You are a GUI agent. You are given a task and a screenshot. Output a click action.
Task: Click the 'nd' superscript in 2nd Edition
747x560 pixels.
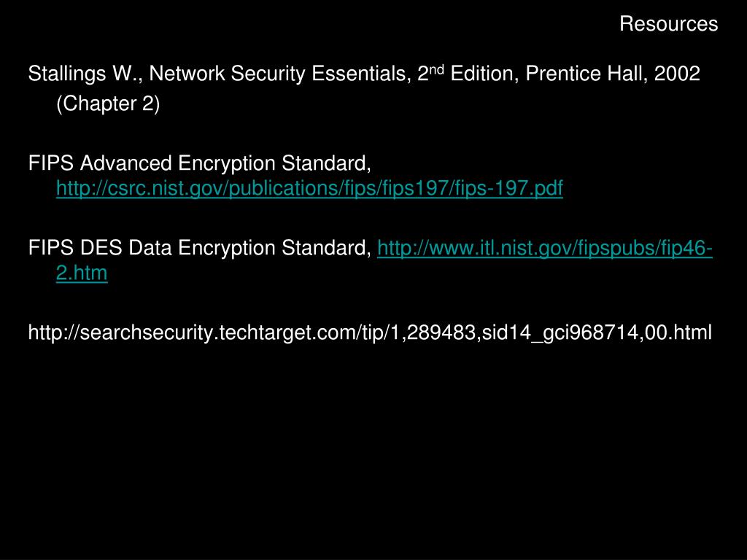(436, 69)
